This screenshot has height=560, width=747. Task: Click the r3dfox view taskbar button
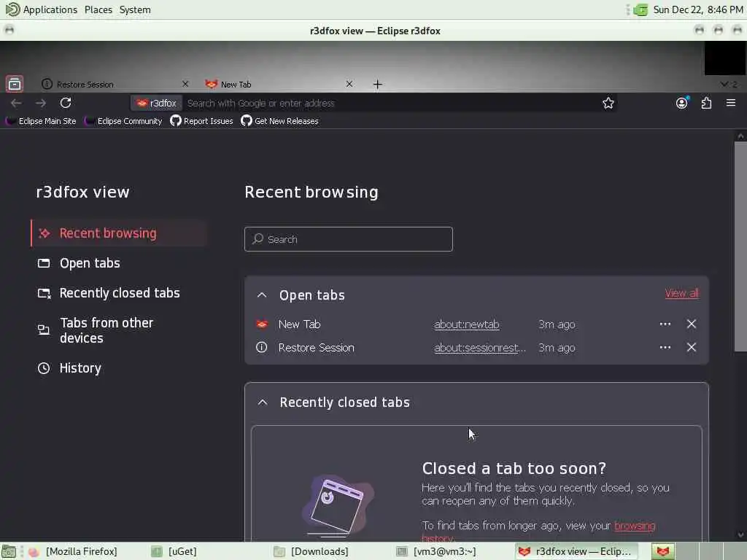point(576,551)
